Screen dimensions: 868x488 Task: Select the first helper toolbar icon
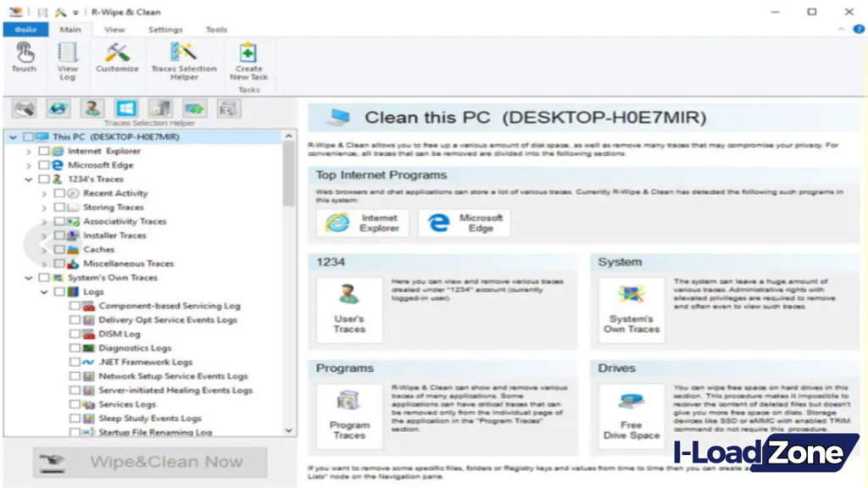pyautogui.click(x=25, y=108)
